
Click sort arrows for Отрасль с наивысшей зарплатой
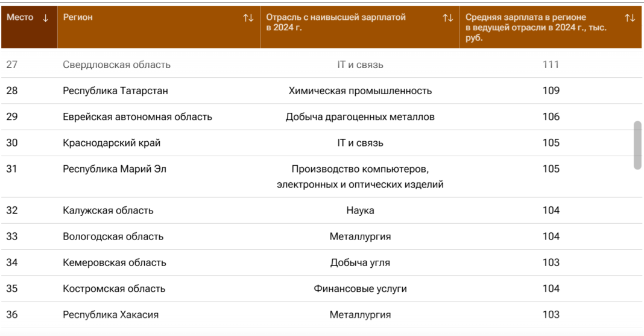447,18
